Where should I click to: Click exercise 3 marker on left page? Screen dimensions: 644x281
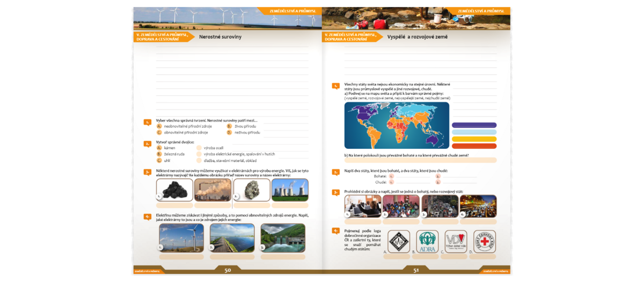(147, 172)
